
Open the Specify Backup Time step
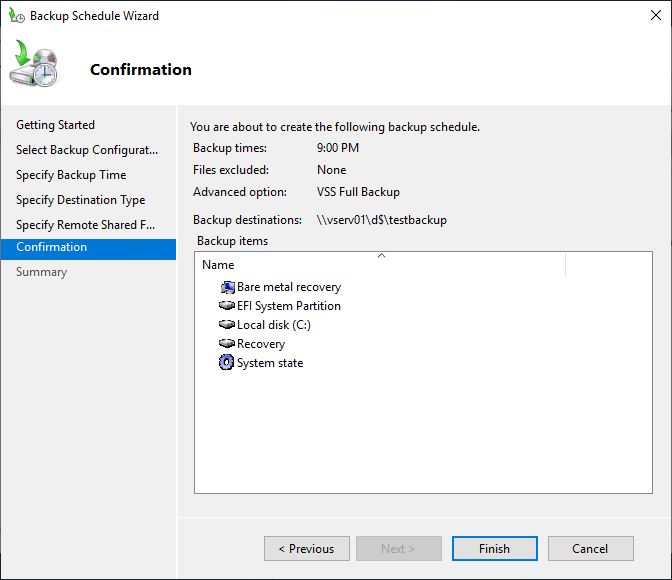71,175
